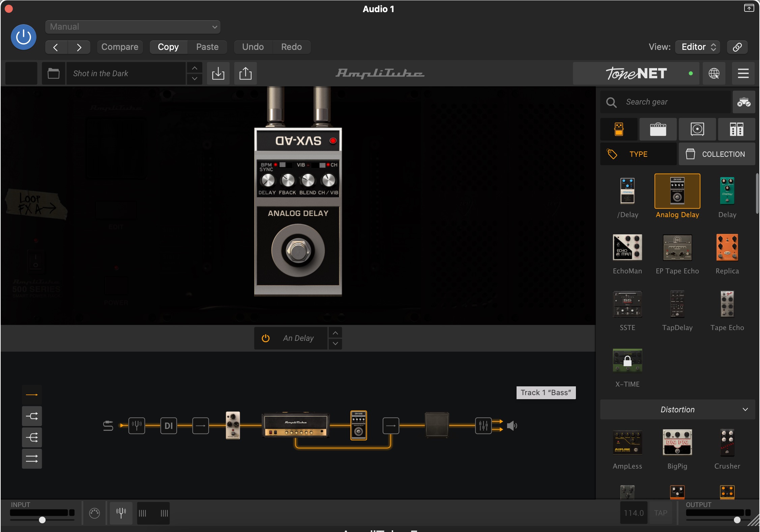
Task: Click the TAP tempo button
Action: tap(661, 513)
